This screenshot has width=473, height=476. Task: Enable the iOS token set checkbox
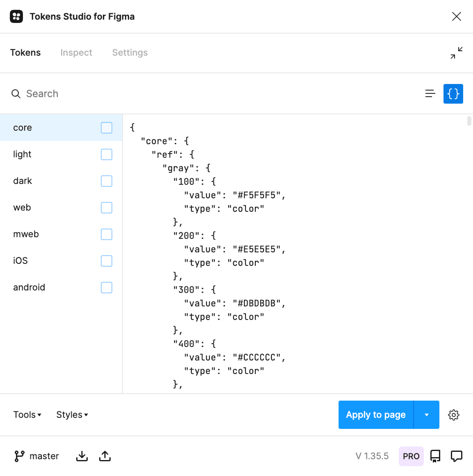pyautogui.click(x=107, y=261)
